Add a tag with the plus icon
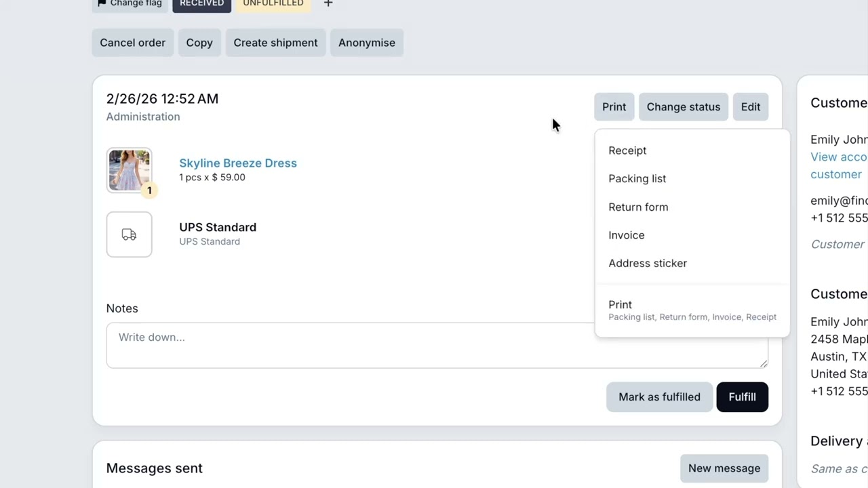The image size is (868, 488). click(328, 3)
